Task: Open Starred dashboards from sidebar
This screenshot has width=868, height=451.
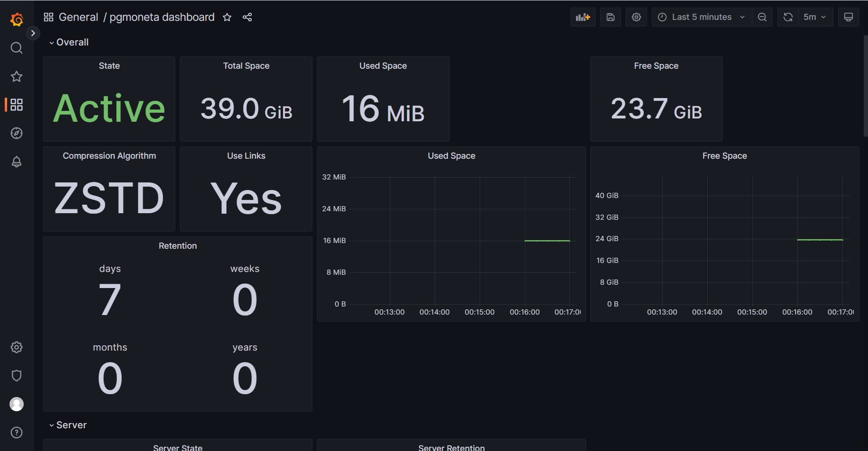Action: pyautogui.click(x=17, y=76)
